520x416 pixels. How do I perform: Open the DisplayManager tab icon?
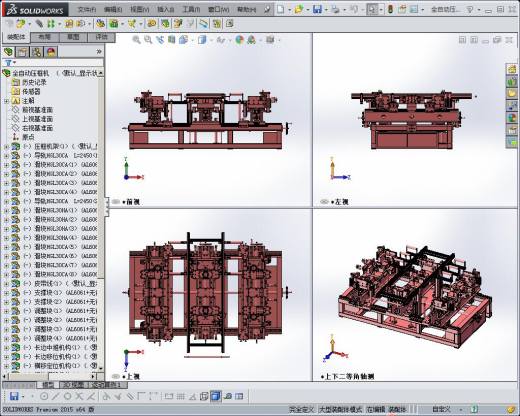[x=51, y=52]
